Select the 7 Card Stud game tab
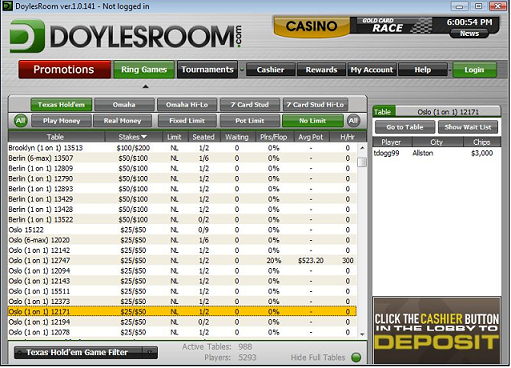The width and height of the screenshot is (511, 368). [250, 105]
